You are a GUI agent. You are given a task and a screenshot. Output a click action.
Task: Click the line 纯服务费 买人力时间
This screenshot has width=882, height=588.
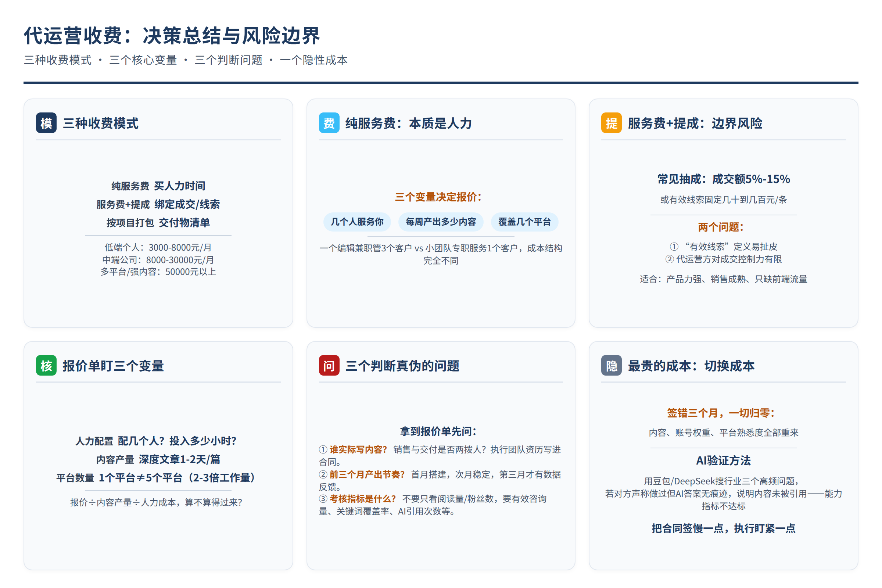tap(158, 186)
